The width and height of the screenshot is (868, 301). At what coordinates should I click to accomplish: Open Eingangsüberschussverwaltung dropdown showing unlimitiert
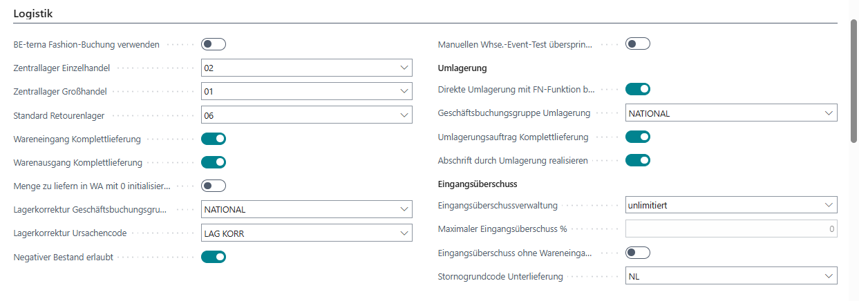pos(829,205)
